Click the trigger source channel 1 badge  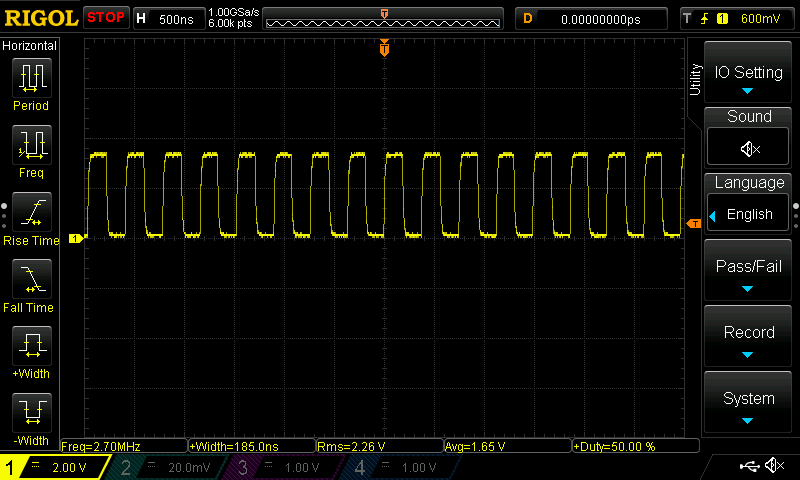722,19
